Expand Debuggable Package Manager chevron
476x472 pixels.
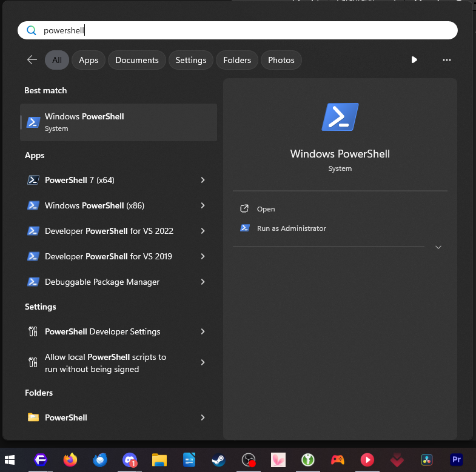tap(203, 282)
